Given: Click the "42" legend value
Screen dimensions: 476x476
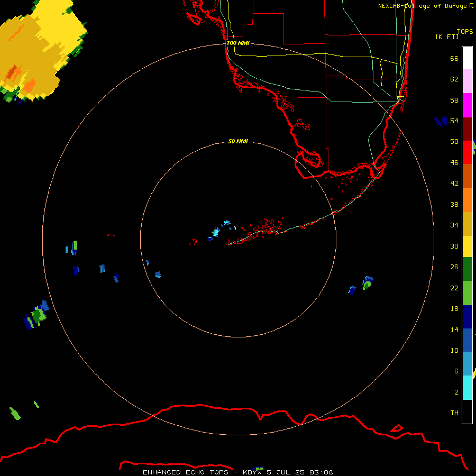Looking at the screenshot, I should tap(454, 184).
